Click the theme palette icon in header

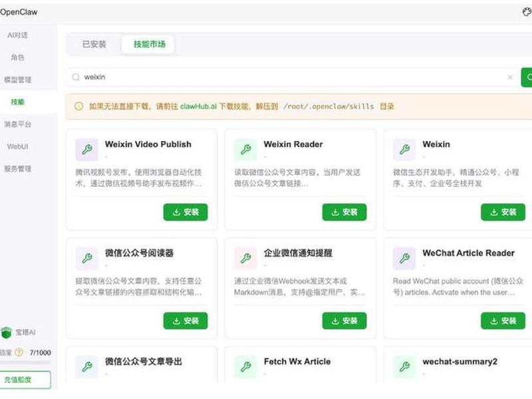527,12
